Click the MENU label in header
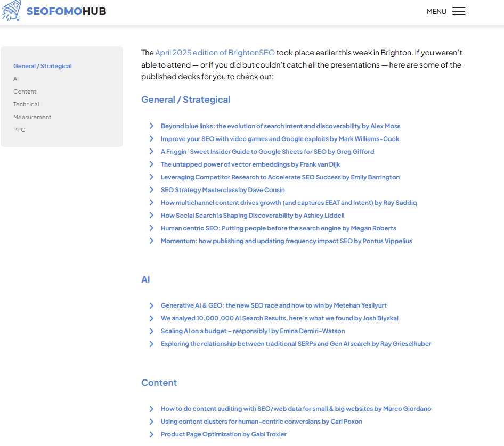 436,11
